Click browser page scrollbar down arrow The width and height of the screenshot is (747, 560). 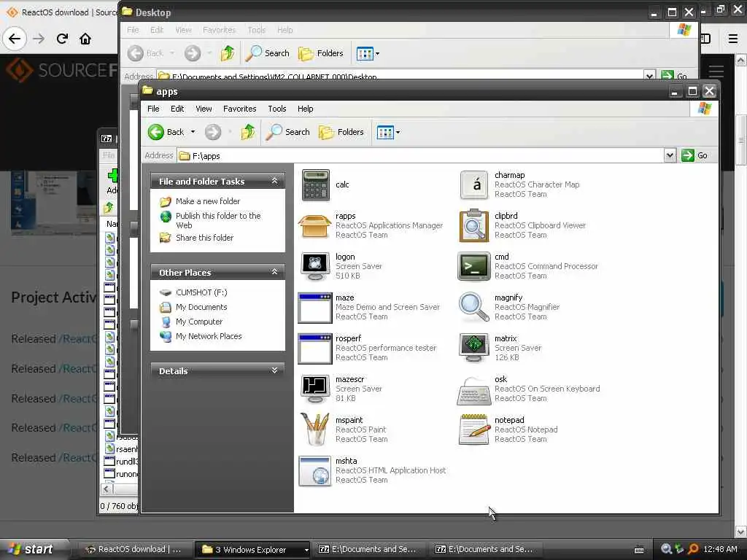741,532
